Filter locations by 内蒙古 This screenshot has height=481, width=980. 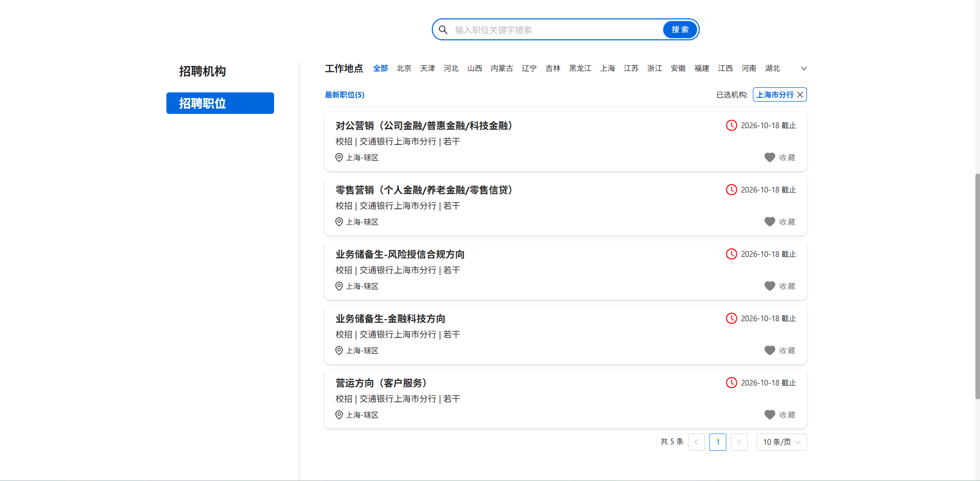coord(502,68)
